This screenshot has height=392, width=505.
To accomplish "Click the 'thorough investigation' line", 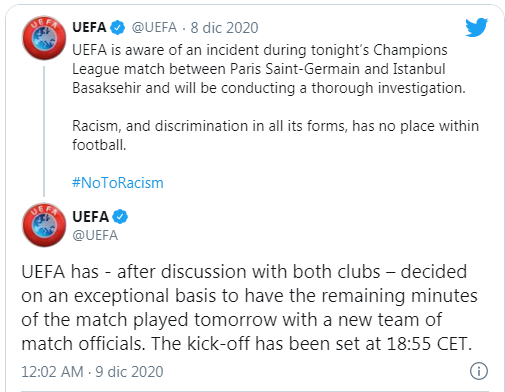I will [x=269, y=88].
